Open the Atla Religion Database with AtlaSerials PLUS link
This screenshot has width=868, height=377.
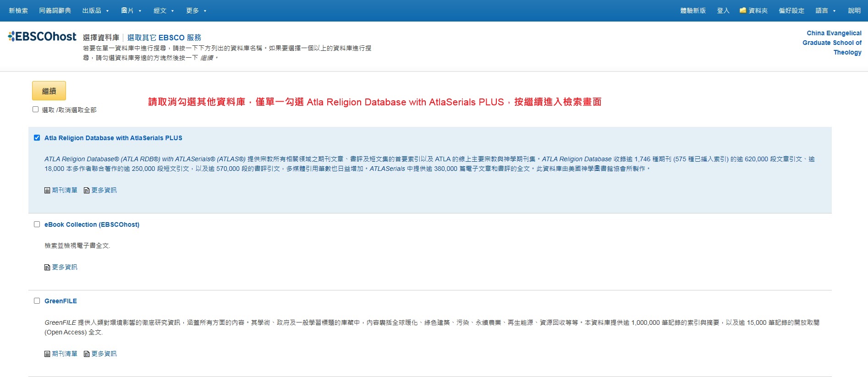point(113,138)
